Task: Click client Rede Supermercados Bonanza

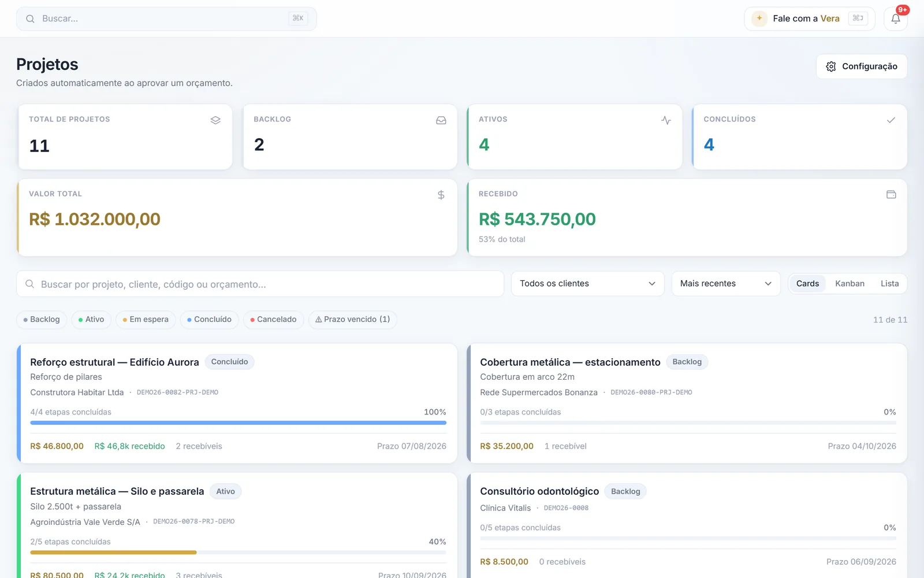Action: (x=538, y=392)
